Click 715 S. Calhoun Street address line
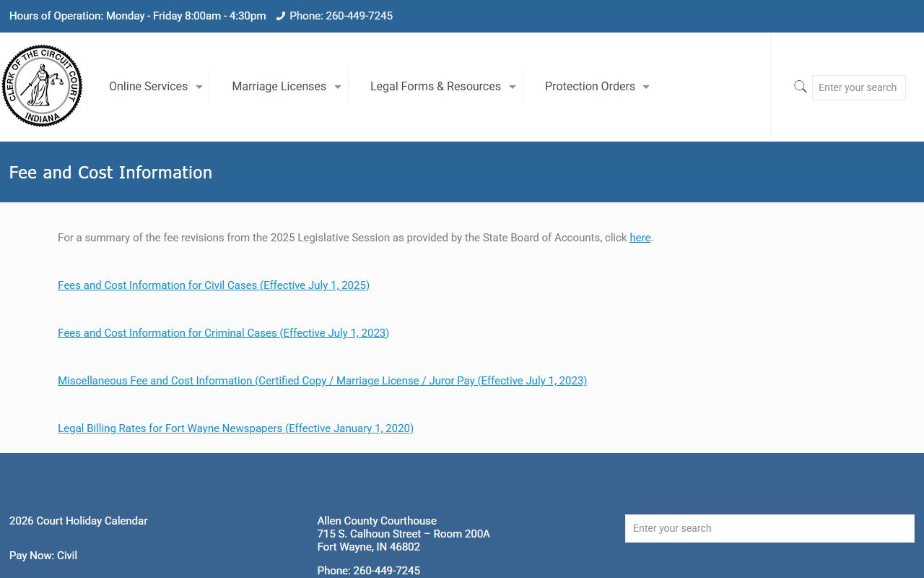The image size is (924, 578). coord(404,534)
